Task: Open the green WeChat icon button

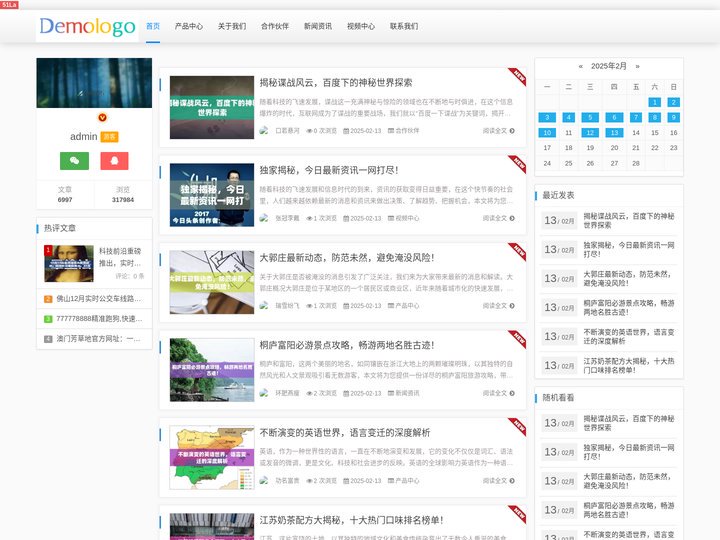Action: click(74, 161)
